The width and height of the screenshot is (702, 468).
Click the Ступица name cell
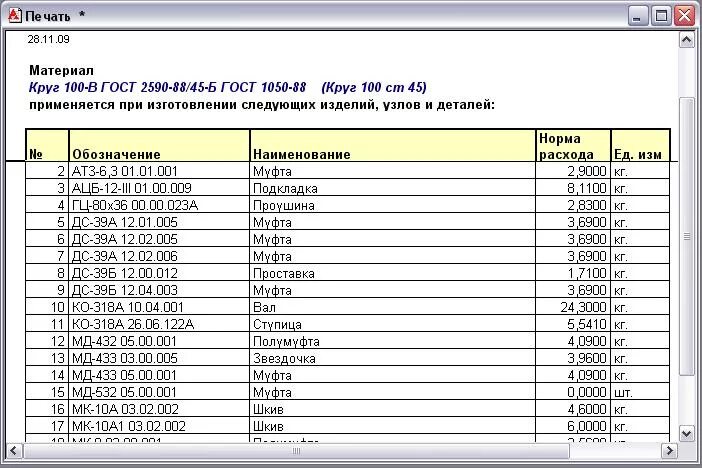click(x=393, y=324)
